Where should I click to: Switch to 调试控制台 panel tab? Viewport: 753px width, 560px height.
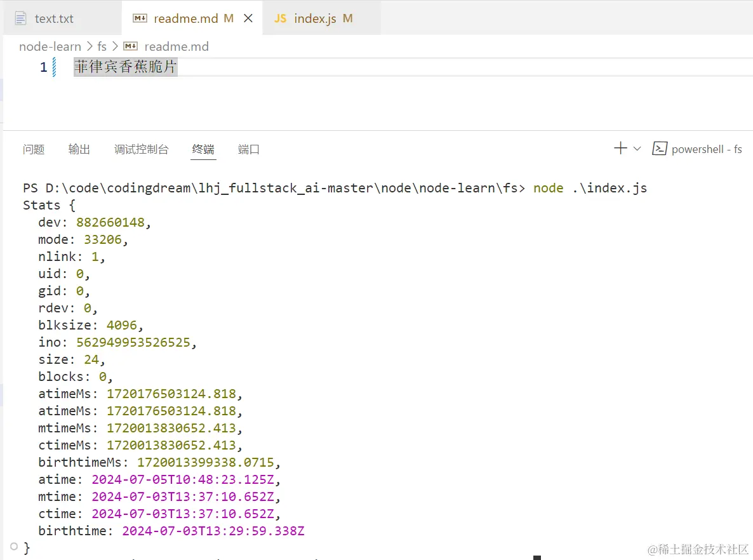tap(141, 149)
